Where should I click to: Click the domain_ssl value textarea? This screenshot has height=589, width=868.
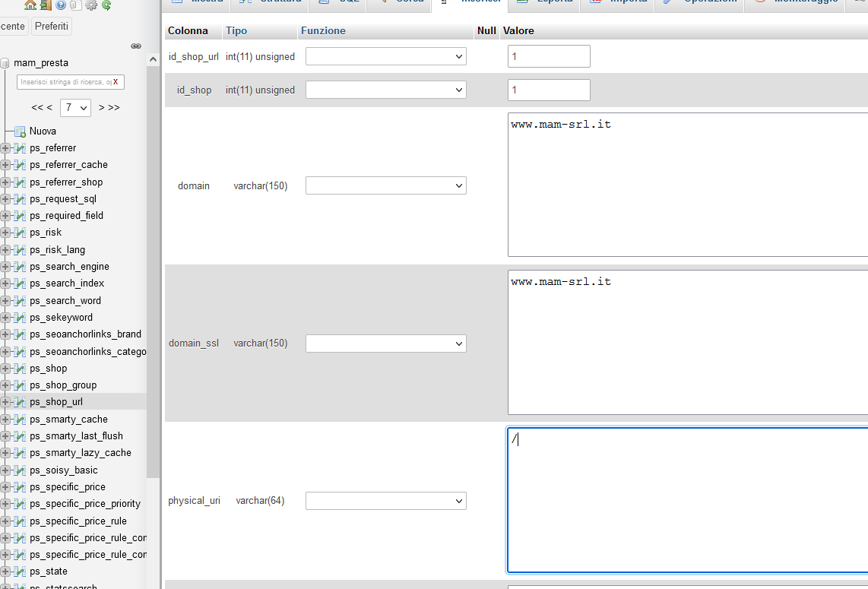tap(688, 342)
